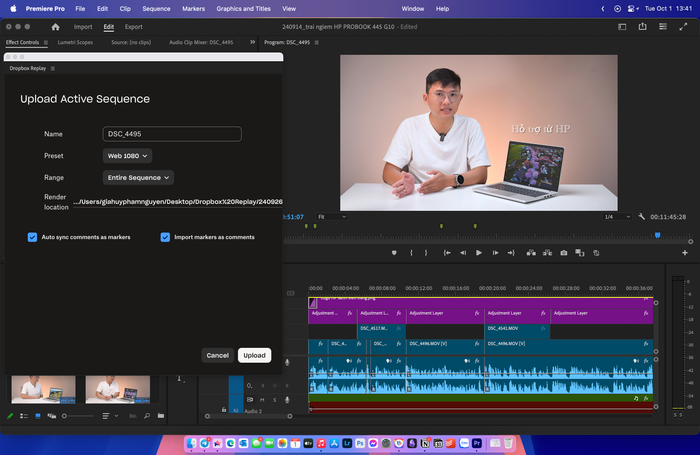This screenshot has height=455, width=700.
Task: Click the Export Frame camera icon
Action: point(564,252)
